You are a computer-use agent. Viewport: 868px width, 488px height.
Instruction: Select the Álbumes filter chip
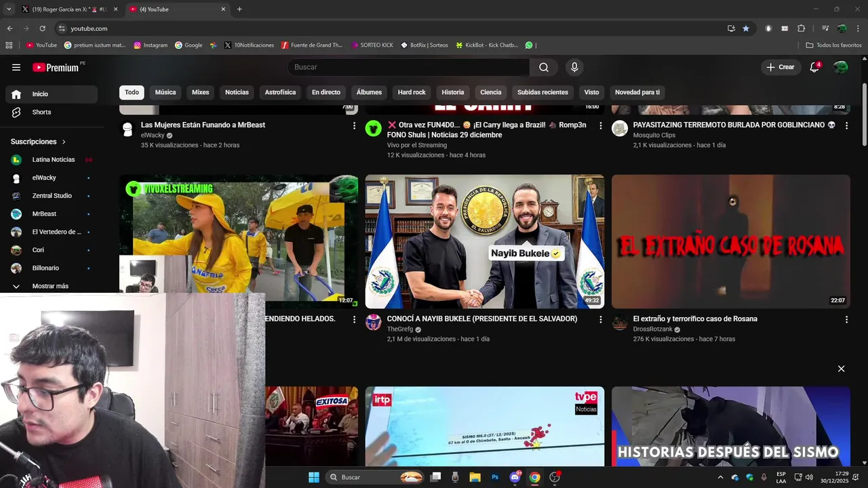tap(369, 92)
